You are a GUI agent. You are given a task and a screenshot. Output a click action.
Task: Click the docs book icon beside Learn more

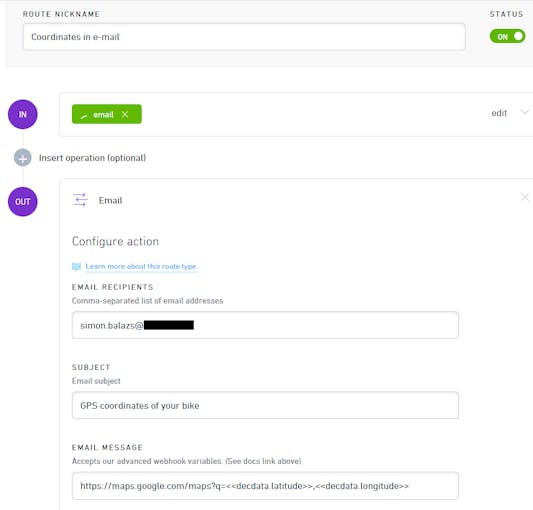coord(76,267)
